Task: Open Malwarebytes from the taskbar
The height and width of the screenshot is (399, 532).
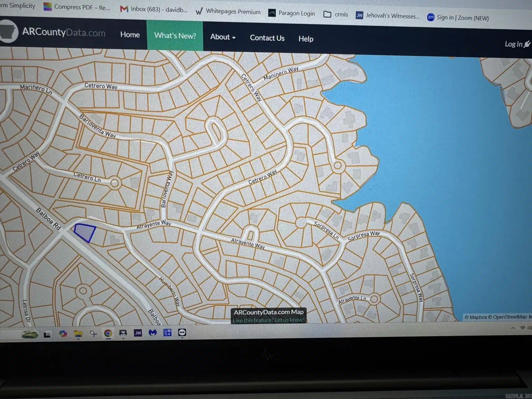Action: coord(153,333)
